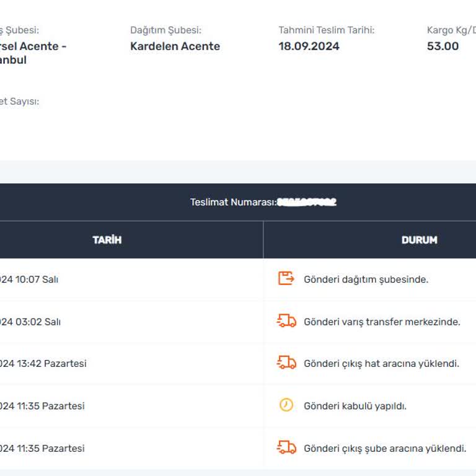Click the estimated delivery date 18.09.2024
The width and height of the screenshot is (476, 476).
(309, 46)
